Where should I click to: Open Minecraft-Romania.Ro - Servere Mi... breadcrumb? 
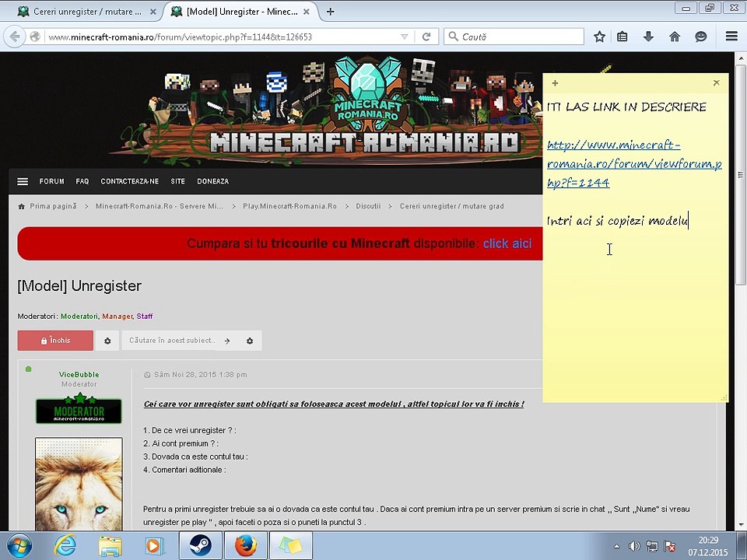(159, 206)
